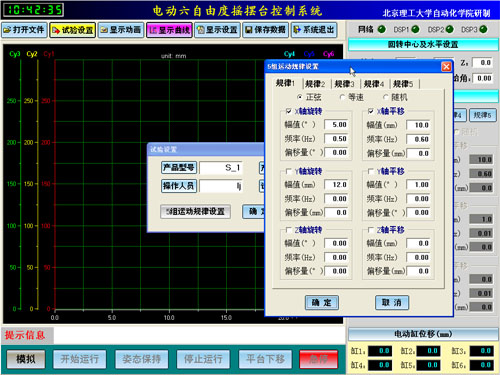Open file with 打开文件 toolbar button
The height and width of the screenshot is (375, 500).
(24, 30)
